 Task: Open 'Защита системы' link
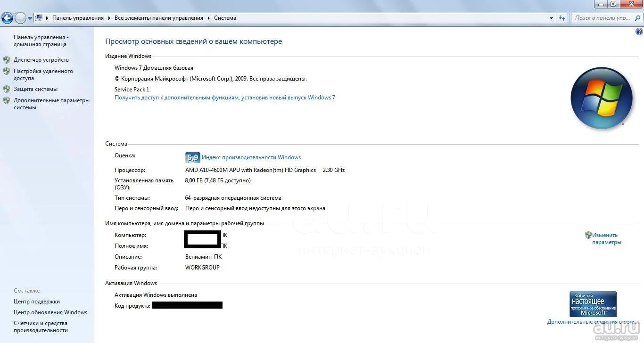coord(35,89)
